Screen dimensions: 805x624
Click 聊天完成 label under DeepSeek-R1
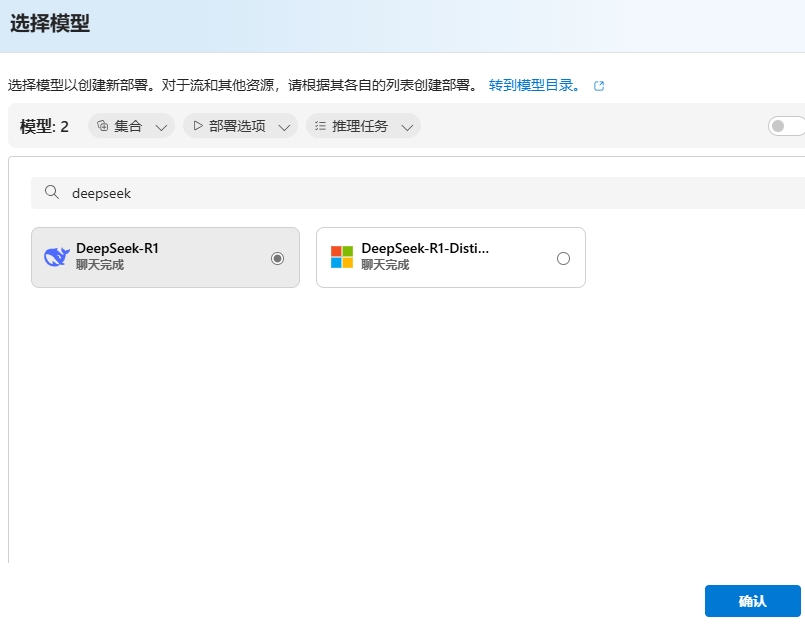tap(100, 265)
